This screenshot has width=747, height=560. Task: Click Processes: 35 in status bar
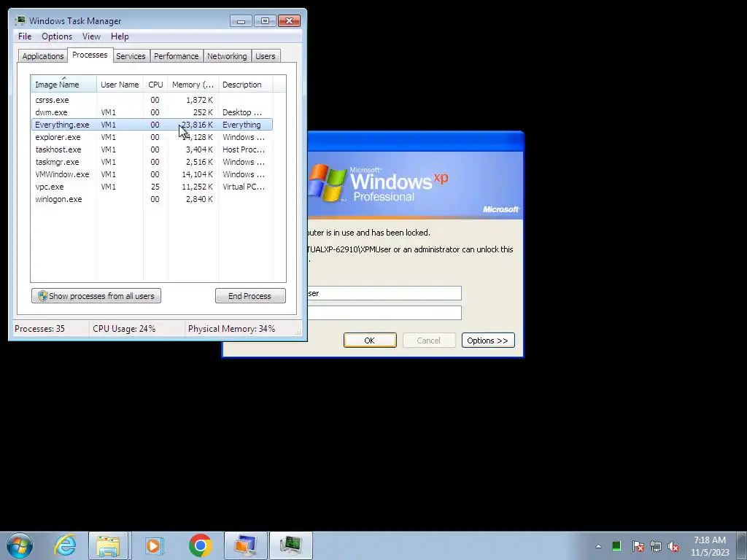[x=39, y=329]
